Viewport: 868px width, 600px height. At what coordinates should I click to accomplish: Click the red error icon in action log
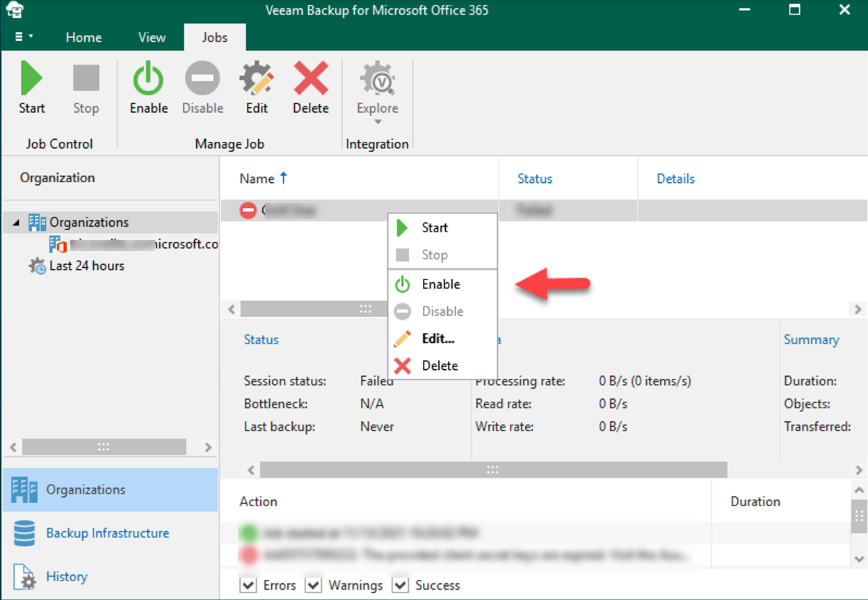coord(248,556)
